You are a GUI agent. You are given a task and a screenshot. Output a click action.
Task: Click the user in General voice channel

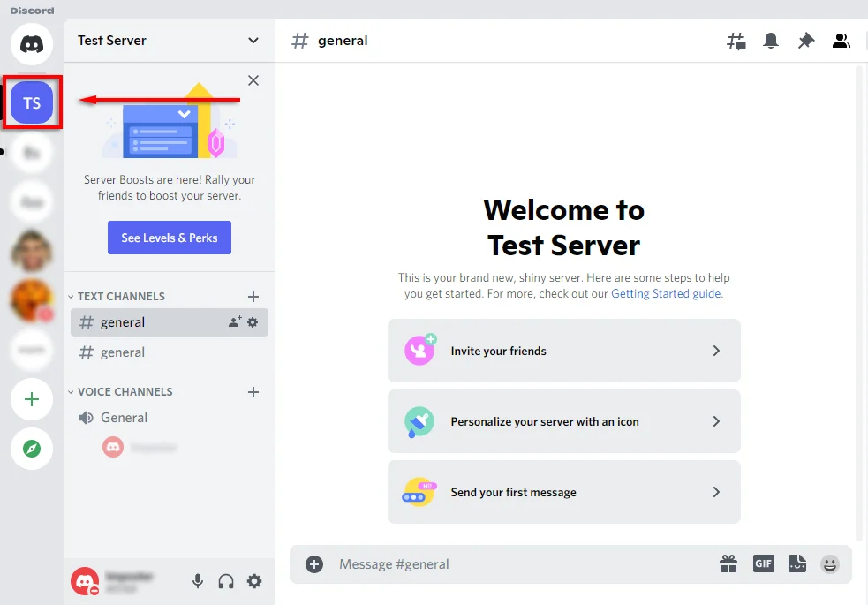[x=140, y=447]
